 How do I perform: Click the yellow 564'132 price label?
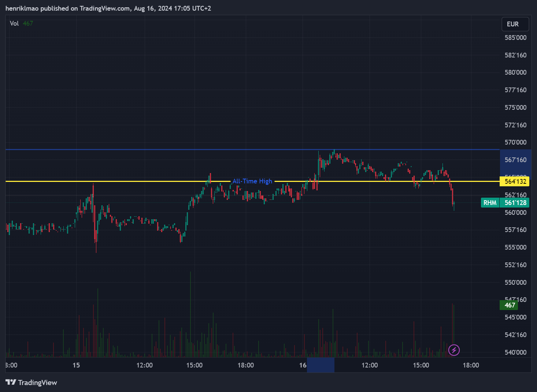(514, 181)
